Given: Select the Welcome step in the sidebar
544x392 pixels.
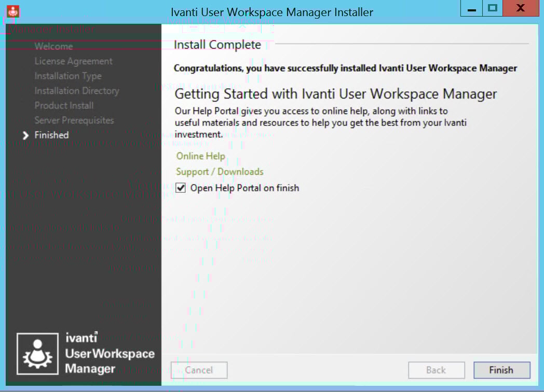Looking at the screenshot, I should pos(53,46).
